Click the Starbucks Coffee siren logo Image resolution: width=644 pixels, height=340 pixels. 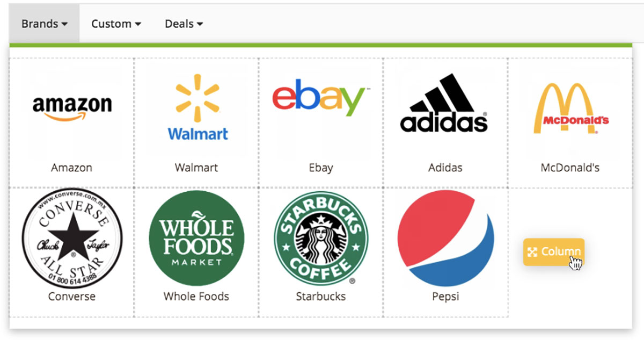click(x=321, y=238)
